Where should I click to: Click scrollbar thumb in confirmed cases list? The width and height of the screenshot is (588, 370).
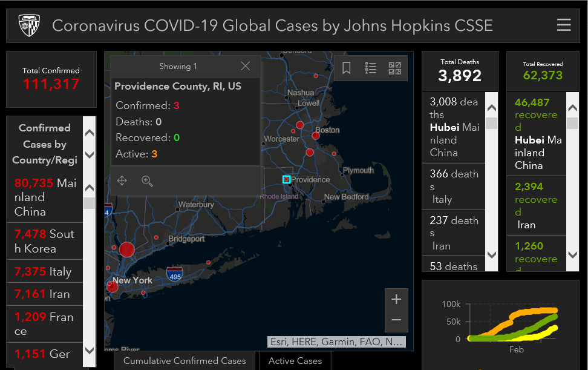pos(90,203)
